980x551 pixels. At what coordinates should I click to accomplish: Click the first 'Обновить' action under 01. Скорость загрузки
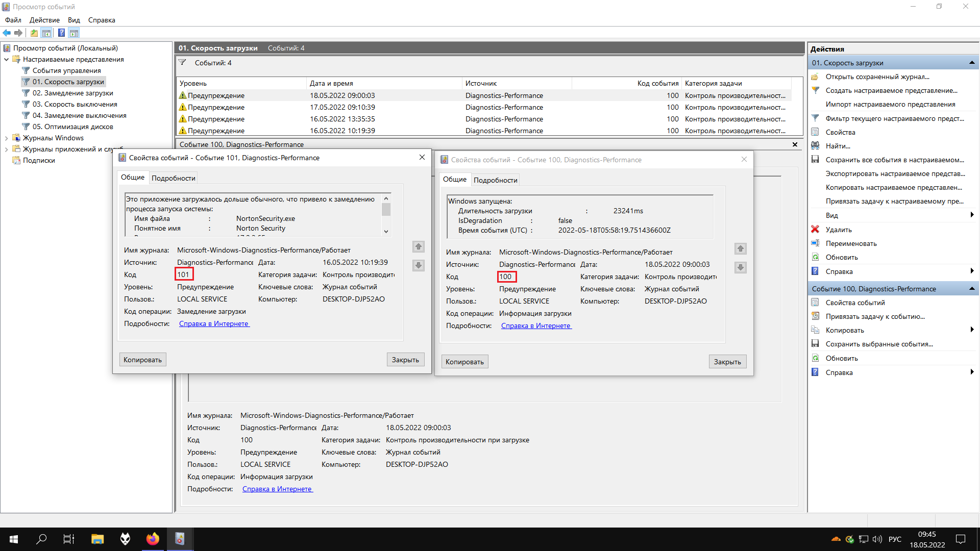(842, 257)
